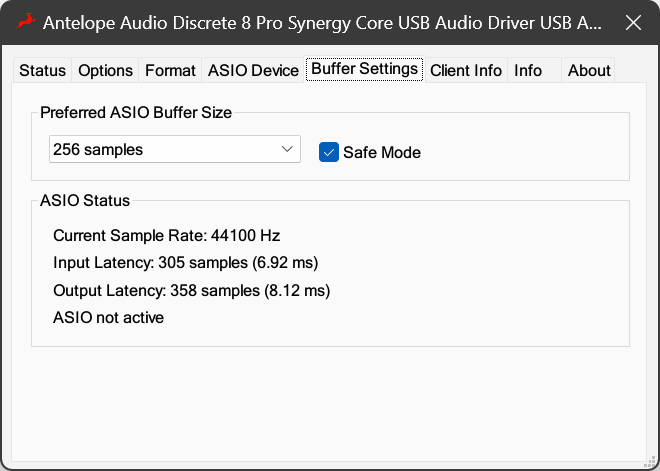This screenshot has width=660, height=471.
Task: Select the Format tab
Action: click(170, 70)
